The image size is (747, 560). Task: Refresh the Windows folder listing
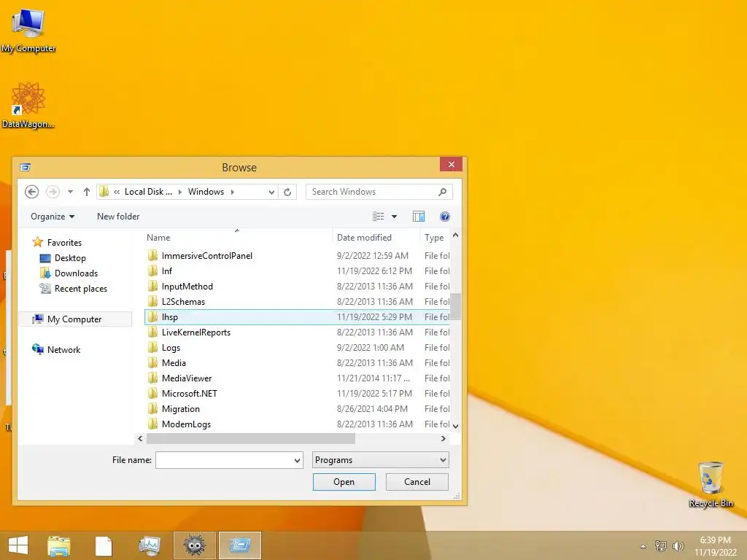[287, 192]
